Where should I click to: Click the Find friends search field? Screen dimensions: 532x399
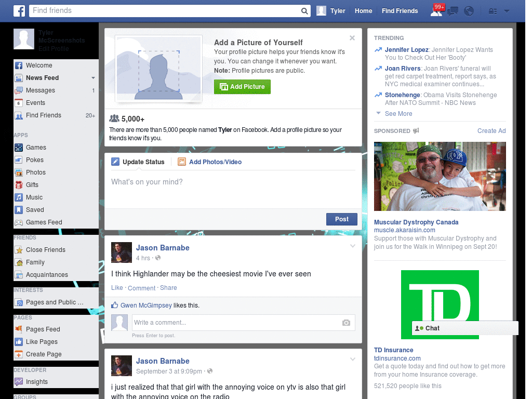[165, 11]
